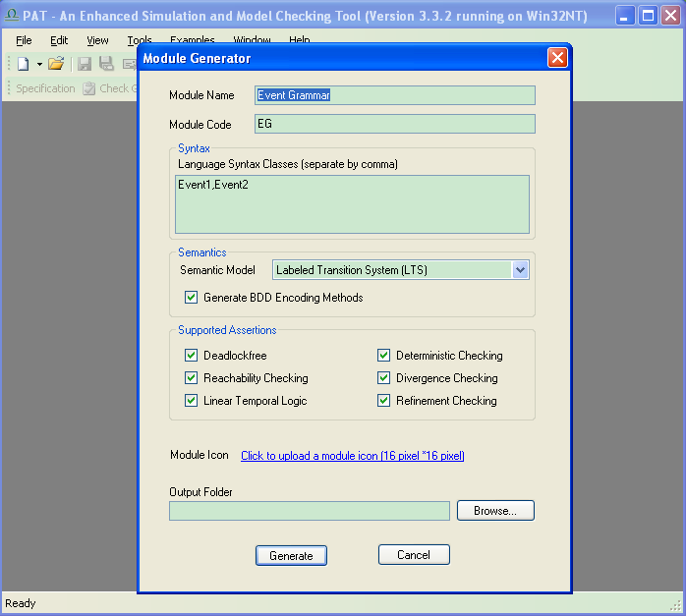Open the File menu
Image resolution: width=686 pixels, height=616 pixels.
point(24,40)
